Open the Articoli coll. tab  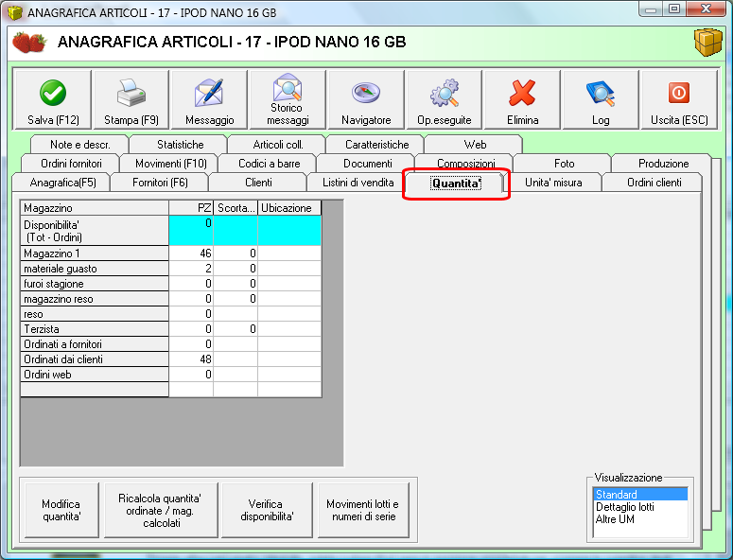[278, 145]
